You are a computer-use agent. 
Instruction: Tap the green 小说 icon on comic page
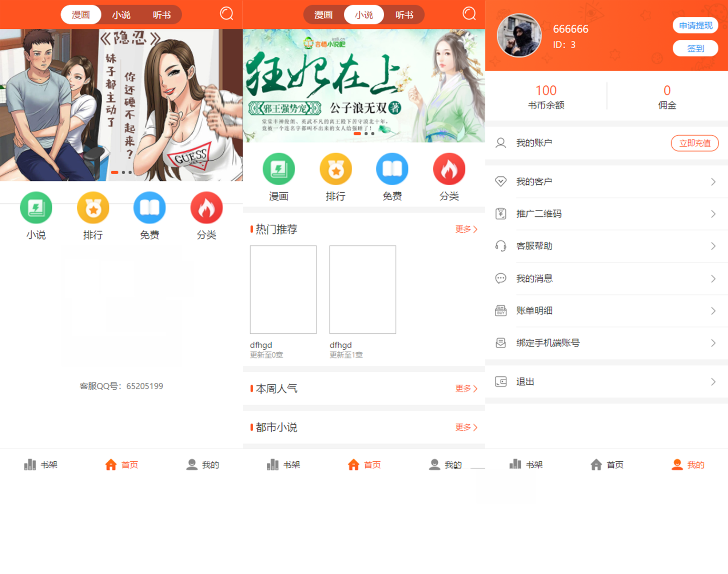(x=36, y=208)
